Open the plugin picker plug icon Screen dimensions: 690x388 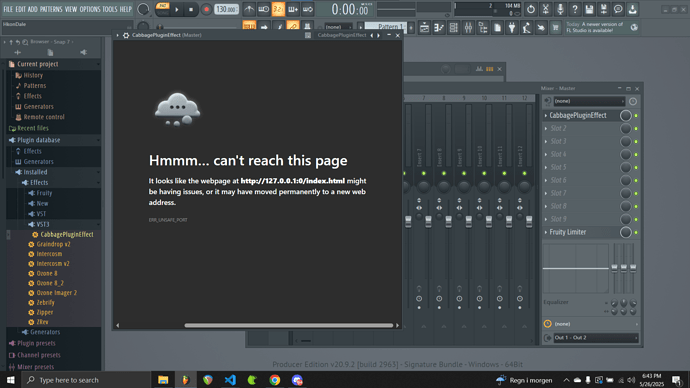point(512,28)
